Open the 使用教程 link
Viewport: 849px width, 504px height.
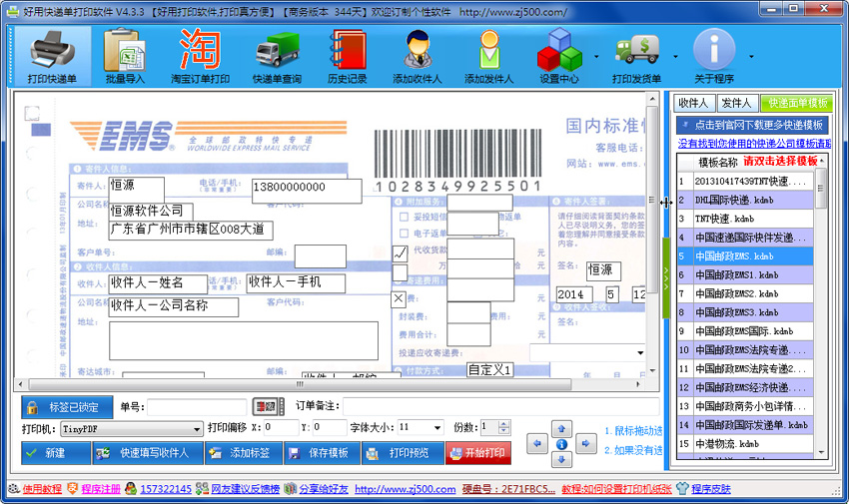tap(42, 489)
